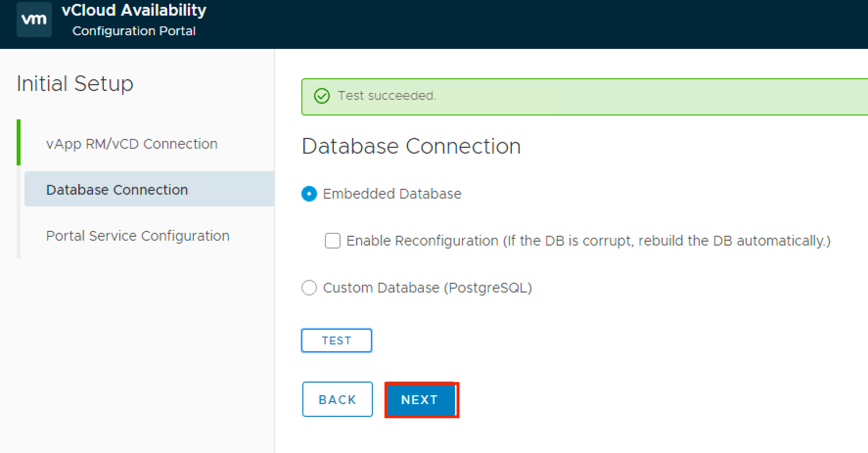Enable the Reconfiguration checkbox
Image resolution: width=868 pixels, height=453 pixels.
(333, 241)
